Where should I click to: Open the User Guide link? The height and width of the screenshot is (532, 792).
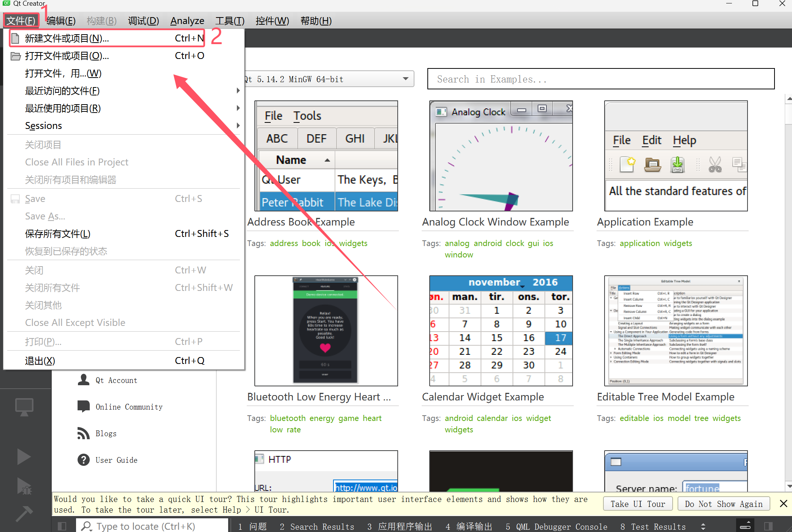116,460
